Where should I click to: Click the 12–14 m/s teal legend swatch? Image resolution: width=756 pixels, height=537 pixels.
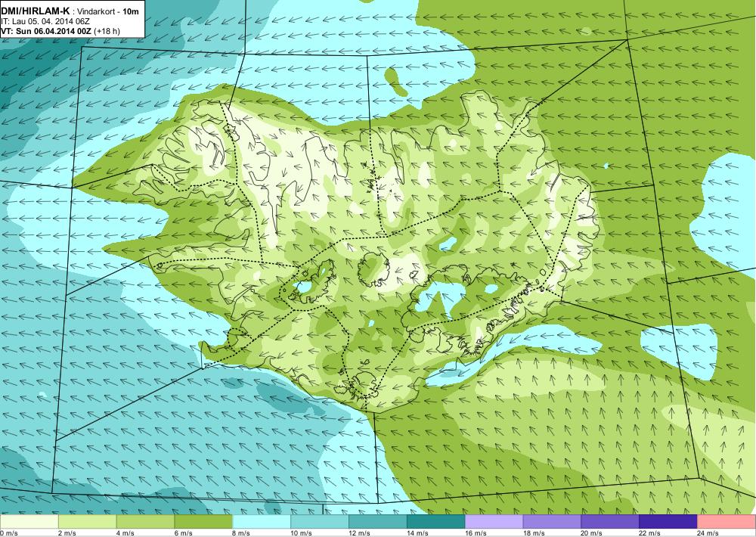[x=378, y=522]
